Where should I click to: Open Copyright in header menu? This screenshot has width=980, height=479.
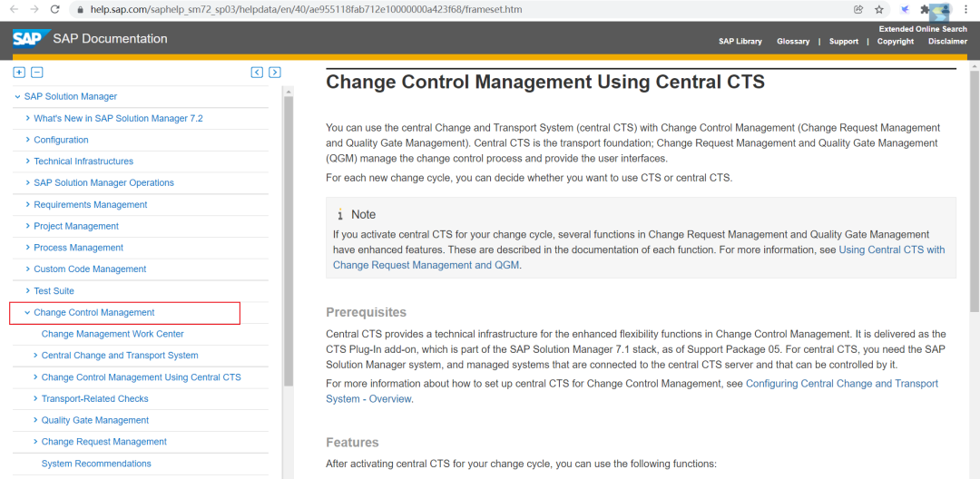(x=895, y=41)
